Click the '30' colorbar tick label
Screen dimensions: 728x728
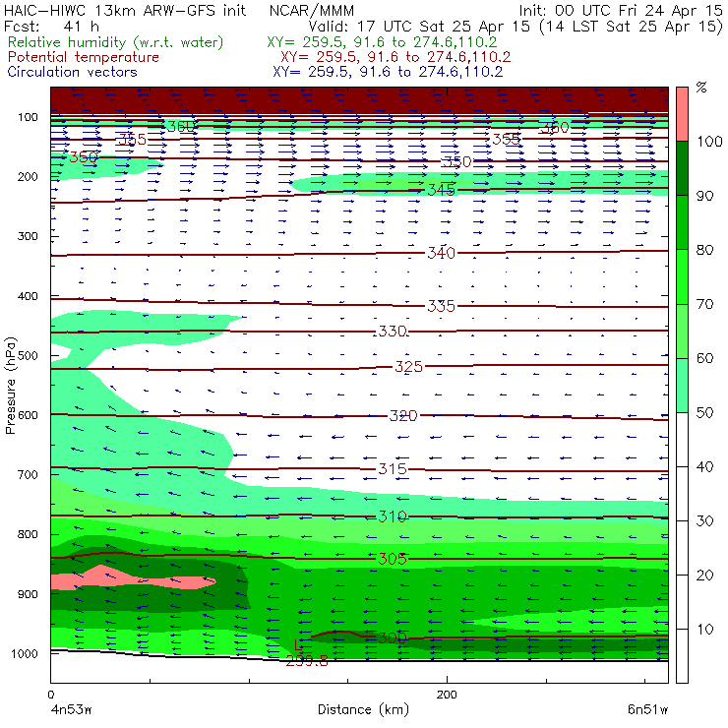pyautogui.click(x=704, y=521)
